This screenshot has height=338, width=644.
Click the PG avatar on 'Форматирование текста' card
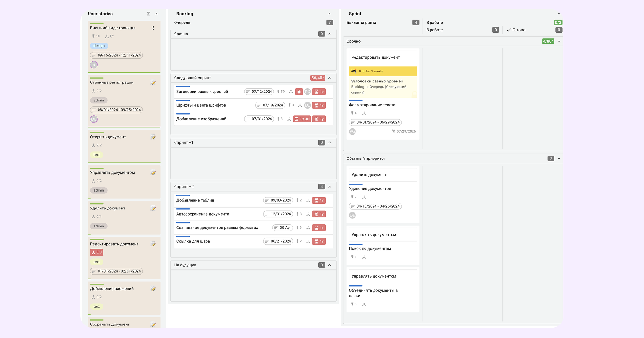click(x=352, y=131)
